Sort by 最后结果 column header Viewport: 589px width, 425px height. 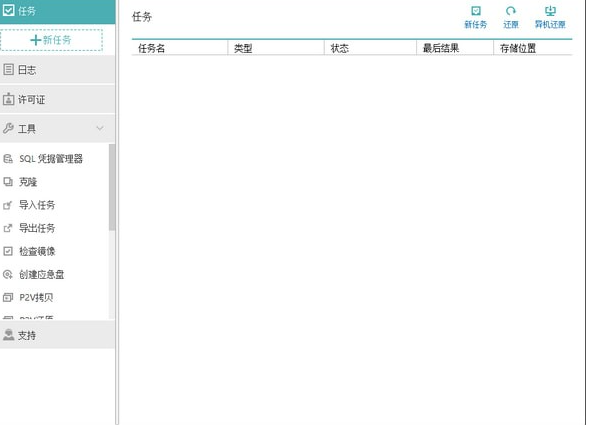[455, 48]
